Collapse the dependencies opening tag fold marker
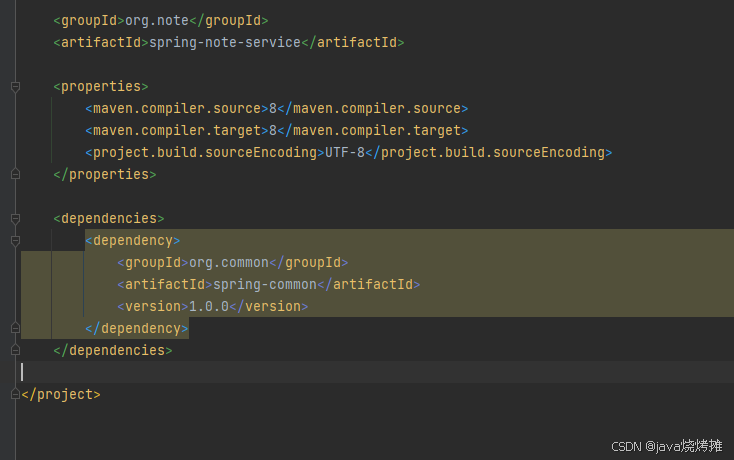The image size is (734, 460). pyautogui.click(x=15, y=219)
